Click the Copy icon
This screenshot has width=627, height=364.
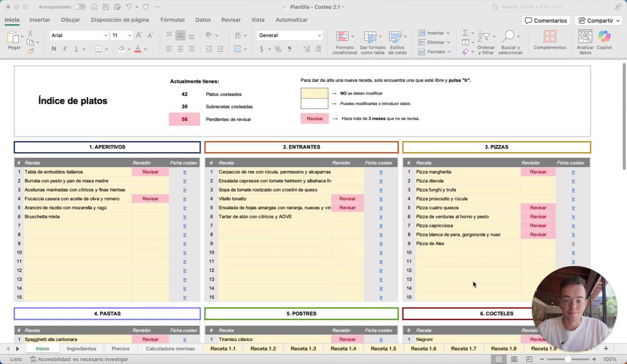(x=30, y=42)
